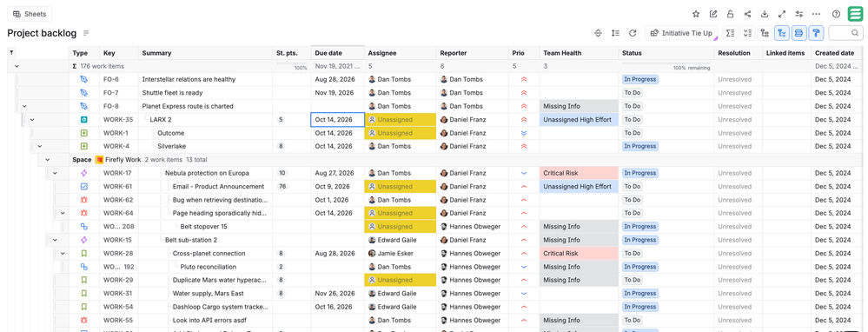This screenshot has width=868, height=332.
Task: Click the story bookmark icon of WORK-31
Action: pyautogui.click(x=84, y=293)
